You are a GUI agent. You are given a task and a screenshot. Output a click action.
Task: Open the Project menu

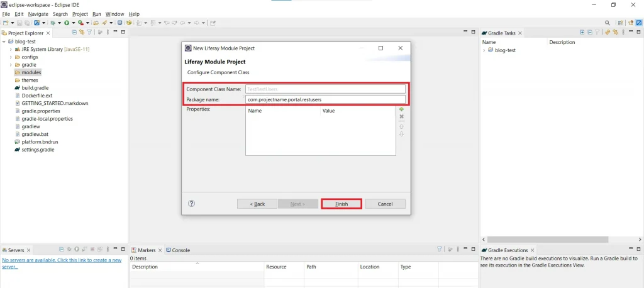80,14
